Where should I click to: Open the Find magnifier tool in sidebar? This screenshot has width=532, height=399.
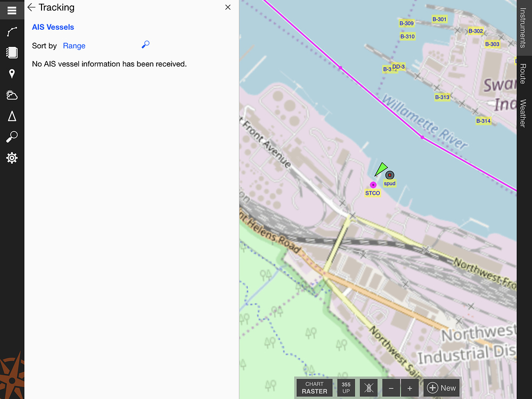12,137
